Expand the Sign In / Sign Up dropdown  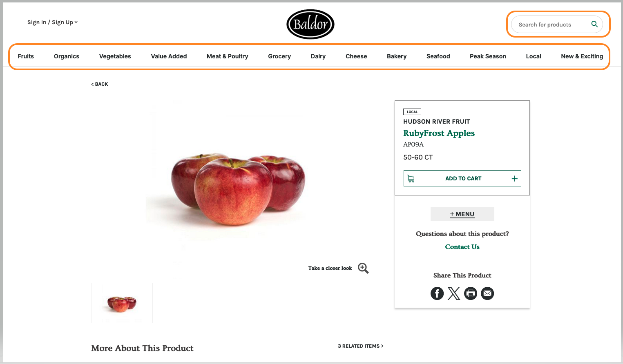click(x=52, y=22)
